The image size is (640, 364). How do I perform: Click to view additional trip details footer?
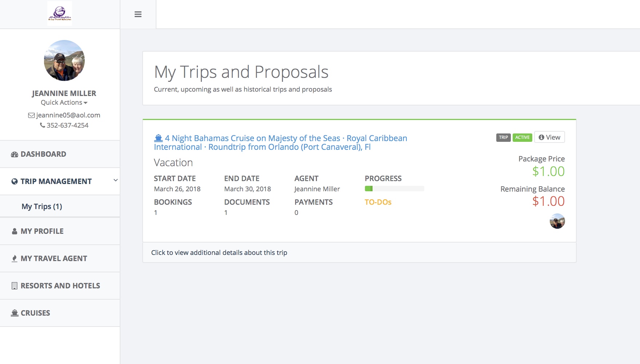pos(359,252)
